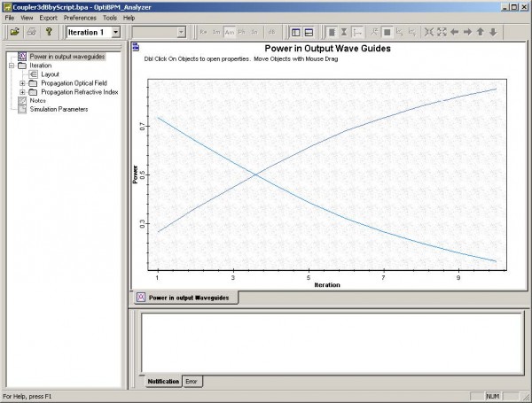This screenshot has height=403, width=532.
Task: Click the zoom-in converging arrows icon
Action: pos(429,32)
